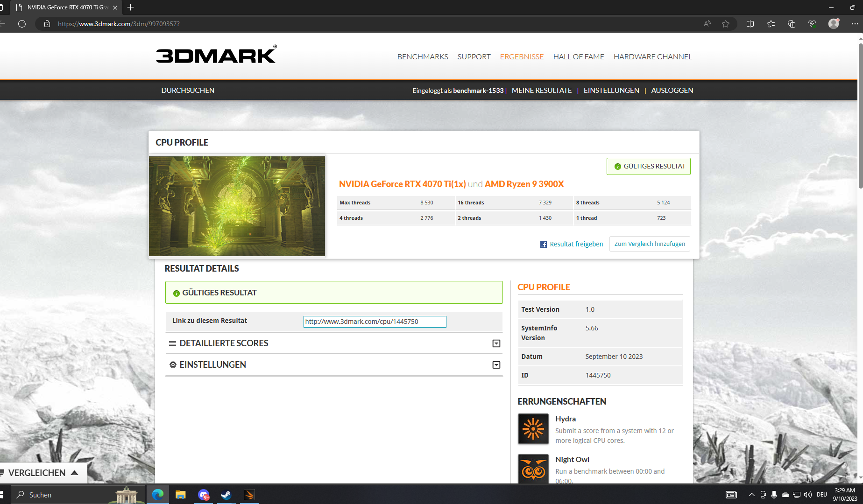
Task: Open the Discord-like chat taskbar icon
Action: point(204,495)
